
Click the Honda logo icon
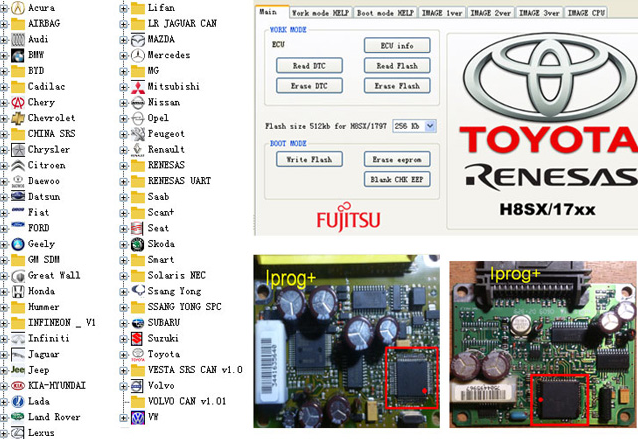(17, 291)
